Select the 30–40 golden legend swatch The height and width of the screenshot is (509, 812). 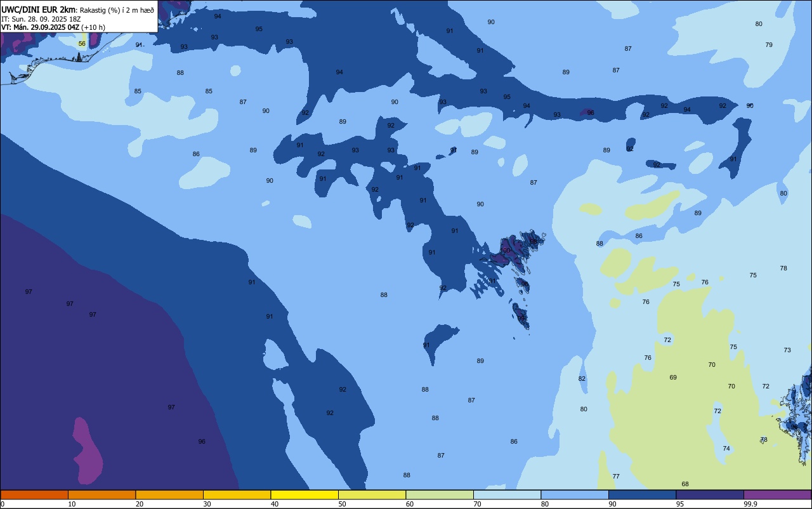click(237, 494)
